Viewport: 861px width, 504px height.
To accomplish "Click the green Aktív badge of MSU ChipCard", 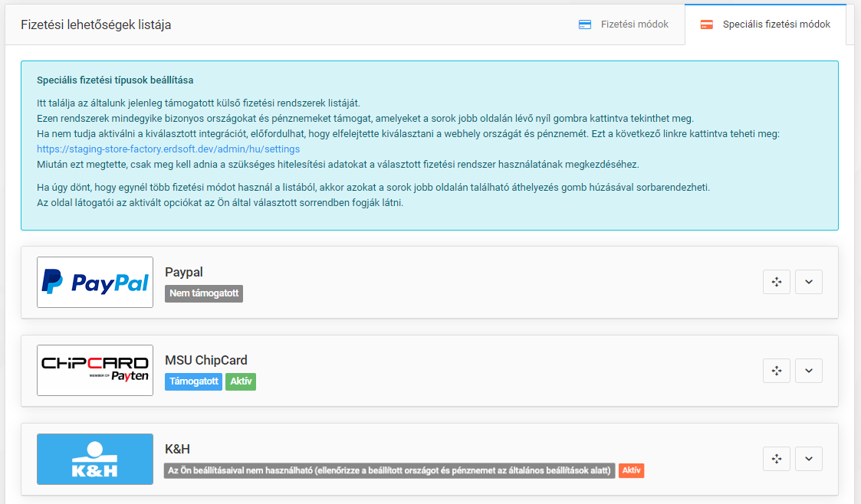I will [x=241, y=381].
